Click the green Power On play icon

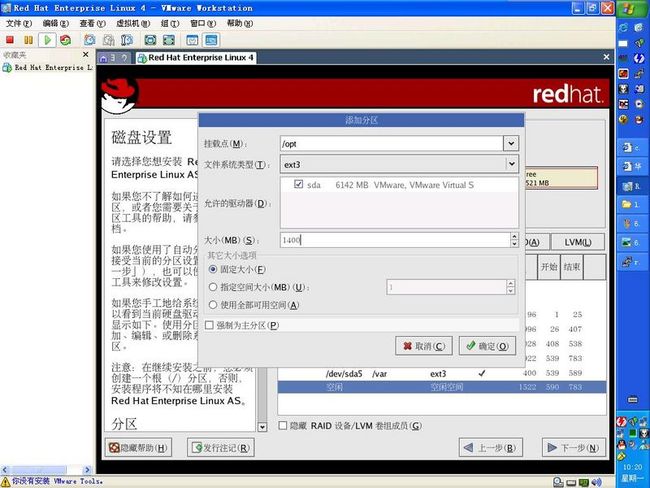coord(47,40)
